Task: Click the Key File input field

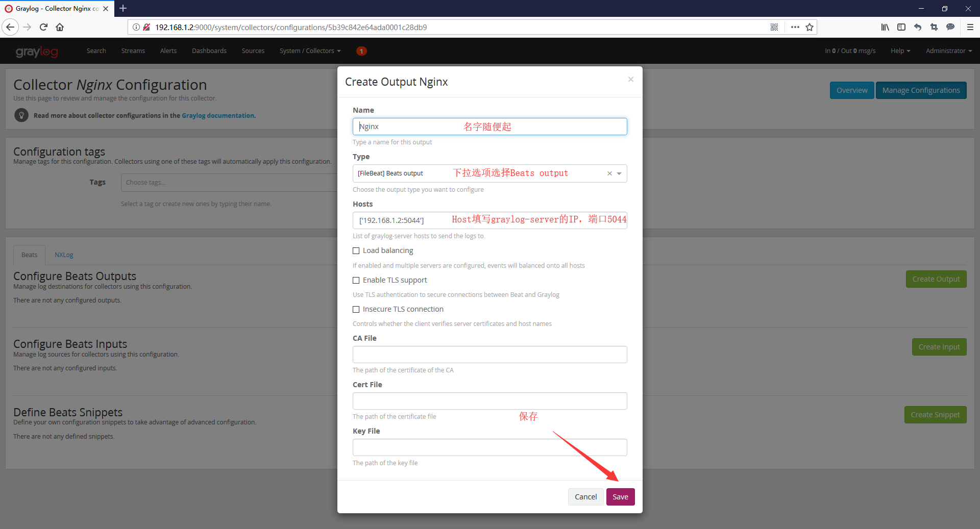Action: point(489,447)
